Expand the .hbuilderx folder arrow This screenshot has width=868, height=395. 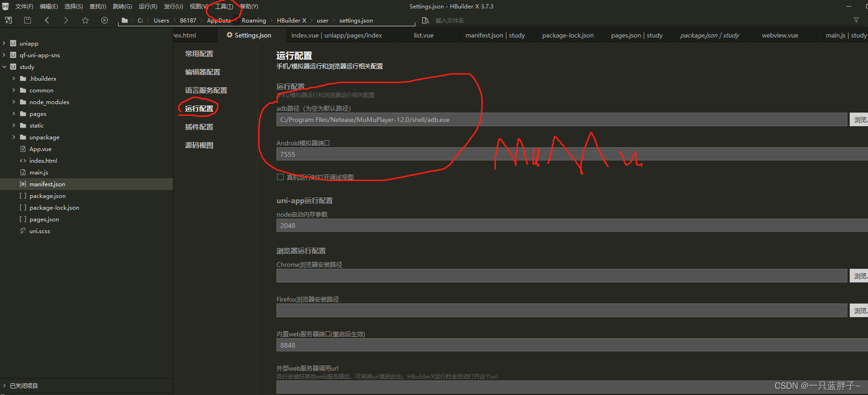click(14, 78)
